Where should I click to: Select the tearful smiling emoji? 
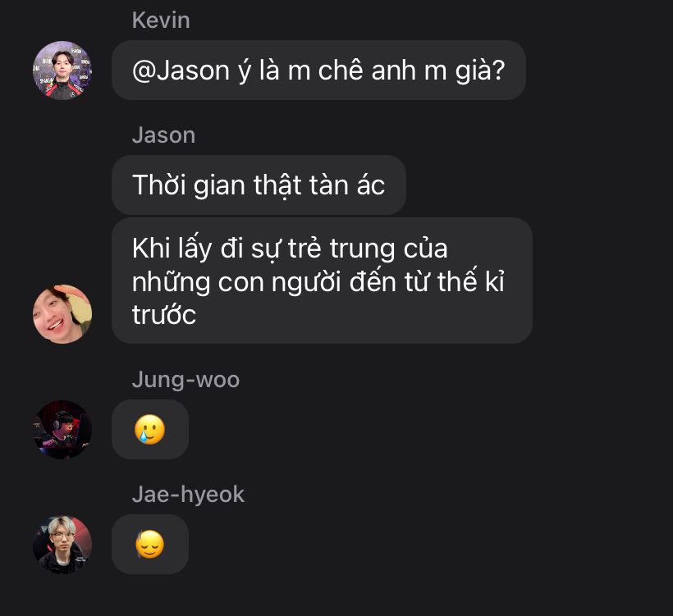pos(150,430)
